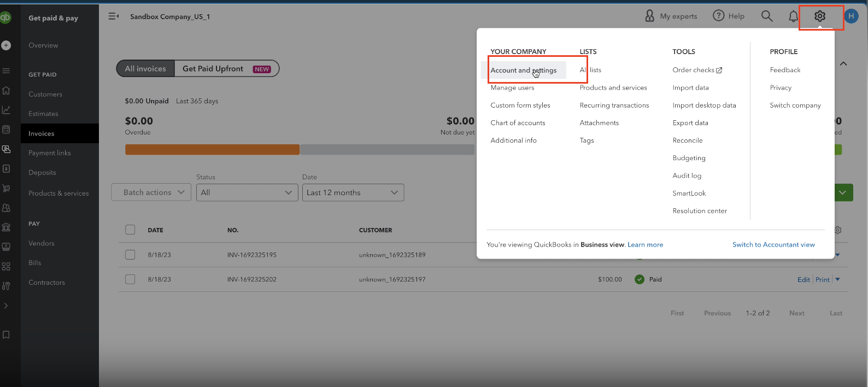The height and width of the screenshot is (387, 868).
Task: Open Account and settings
Action: point(524,70)
